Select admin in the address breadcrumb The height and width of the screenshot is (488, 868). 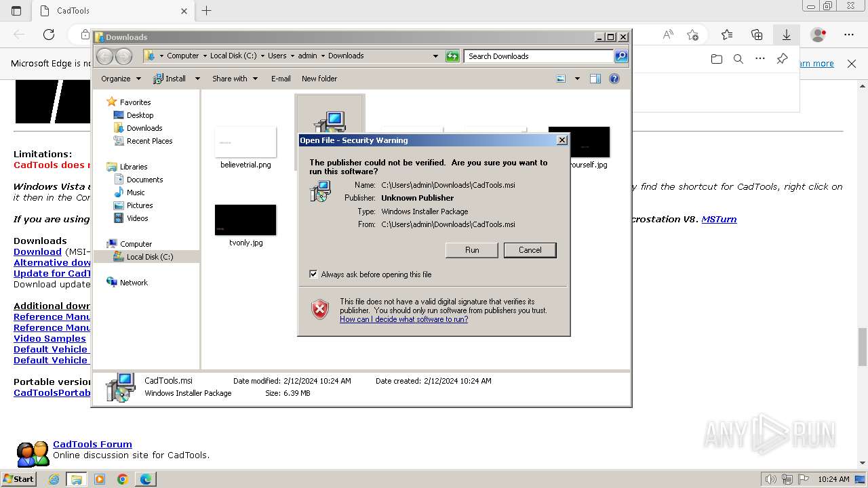point(307,56)
